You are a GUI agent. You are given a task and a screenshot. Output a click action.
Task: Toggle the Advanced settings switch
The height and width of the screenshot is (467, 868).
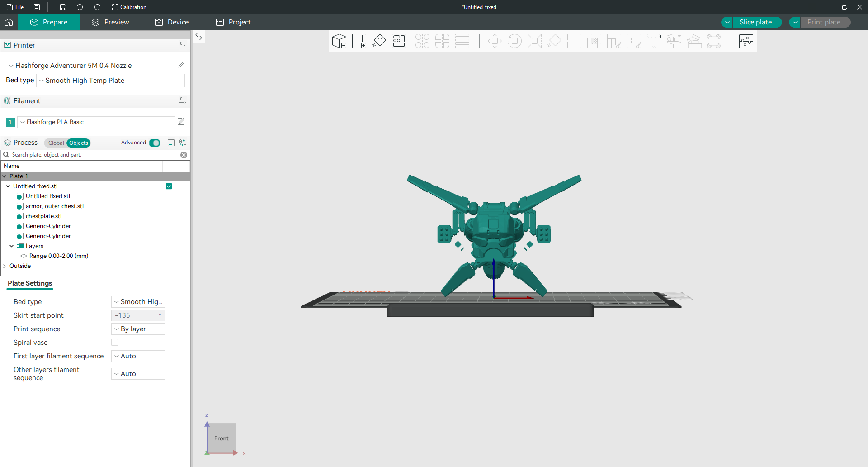coord(155,143)
